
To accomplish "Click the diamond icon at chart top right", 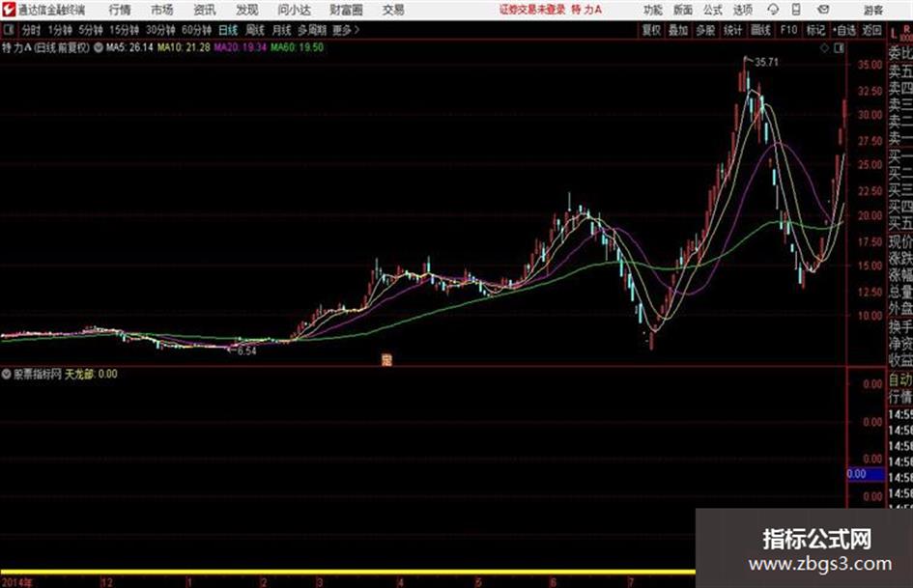I will 824,48.
